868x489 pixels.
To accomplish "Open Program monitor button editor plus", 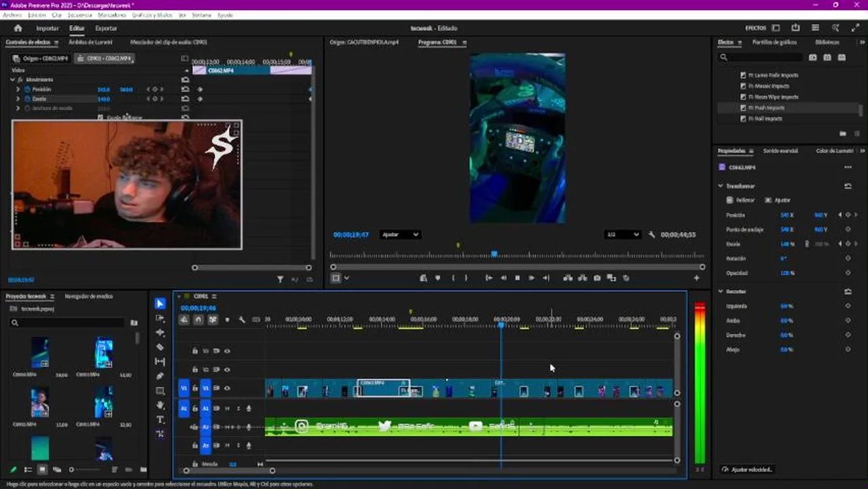I will (696, 278).
